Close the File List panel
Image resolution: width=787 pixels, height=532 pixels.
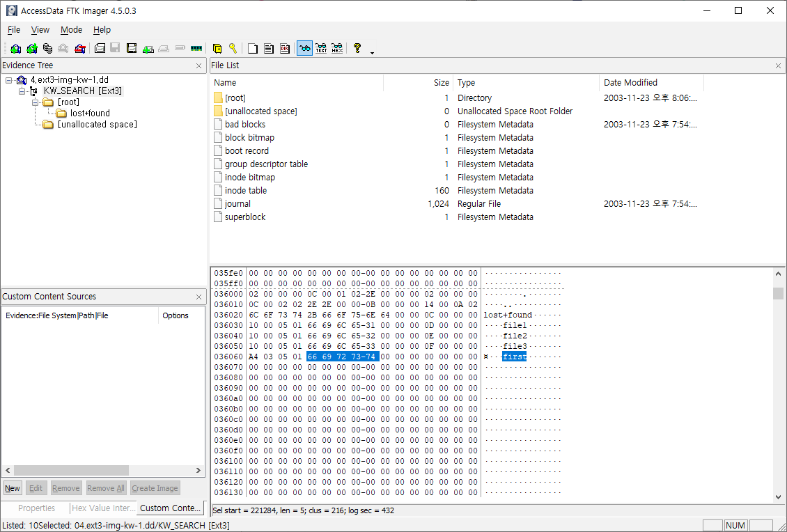tap(778, 65)
